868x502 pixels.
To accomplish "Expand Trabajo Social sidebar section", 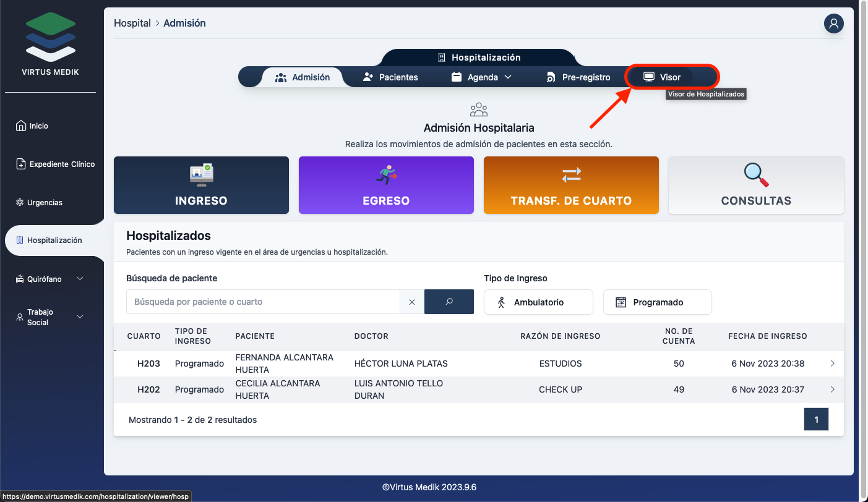I will pyautogui.click(x=51, y=317).
